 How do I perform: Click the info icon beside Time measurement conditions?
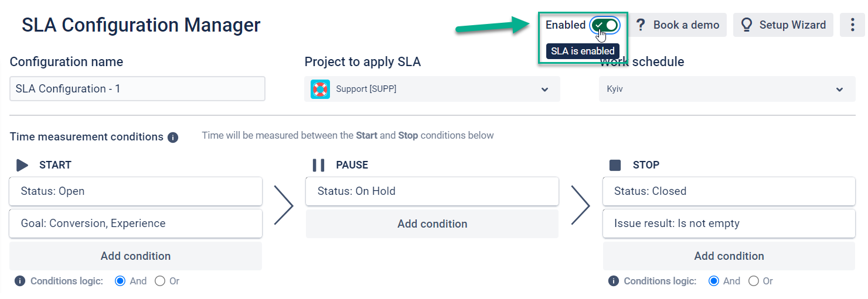173,138
